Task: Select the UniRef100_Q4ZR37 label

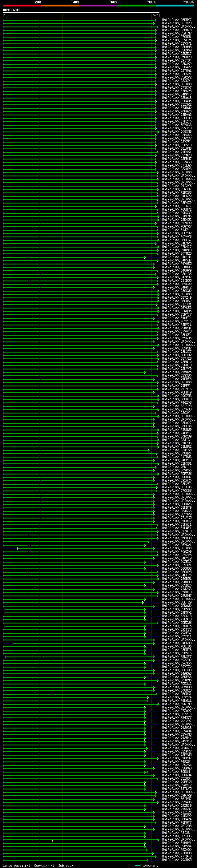Action: coord(177,277)
